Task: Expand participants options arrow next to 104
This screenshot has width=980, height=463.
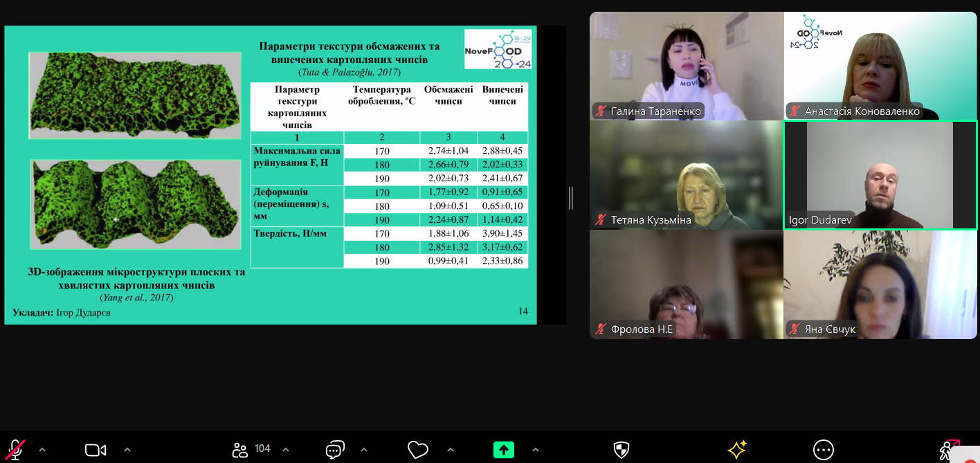Action: click(286, 450)
